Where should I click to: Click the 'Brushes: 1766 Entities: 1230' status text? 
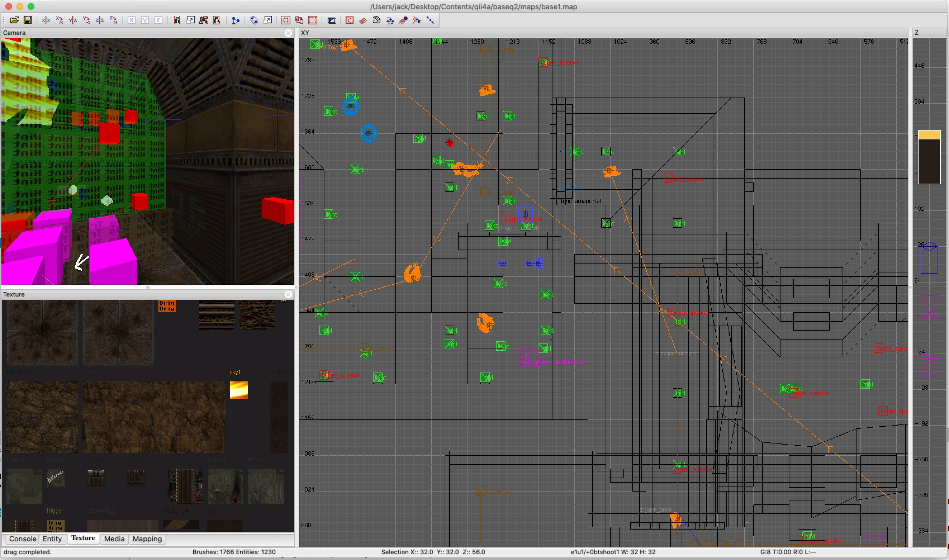click(234, 552)
